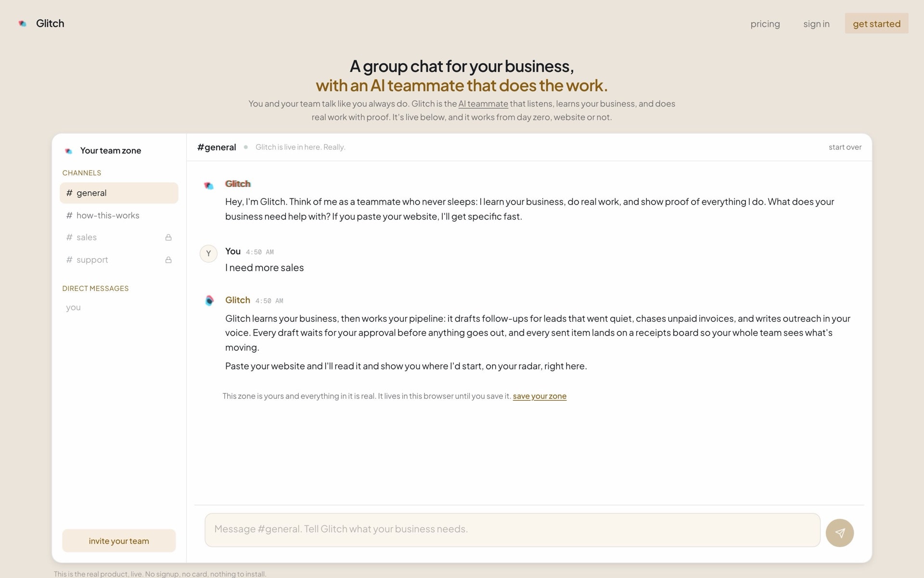Click hash icon of general channel
Viewport: 924px width, 578px height.
[69, 193]
